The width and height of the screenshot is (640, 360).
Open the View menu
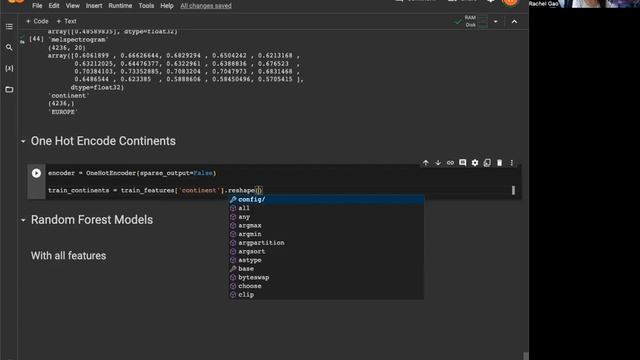click(73, 6)
